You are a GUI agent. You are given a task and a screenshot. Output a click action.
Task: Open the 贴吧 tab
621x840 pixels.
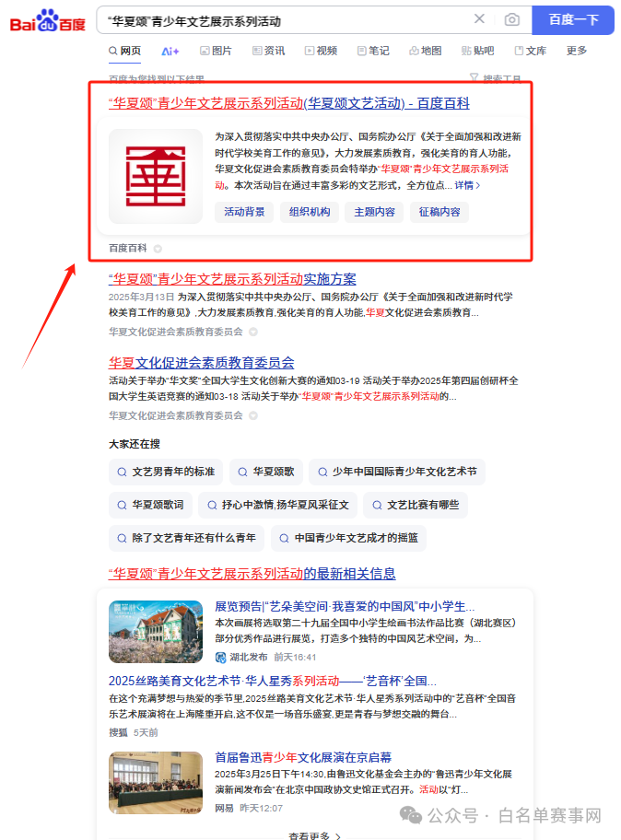tap(477, 51)
